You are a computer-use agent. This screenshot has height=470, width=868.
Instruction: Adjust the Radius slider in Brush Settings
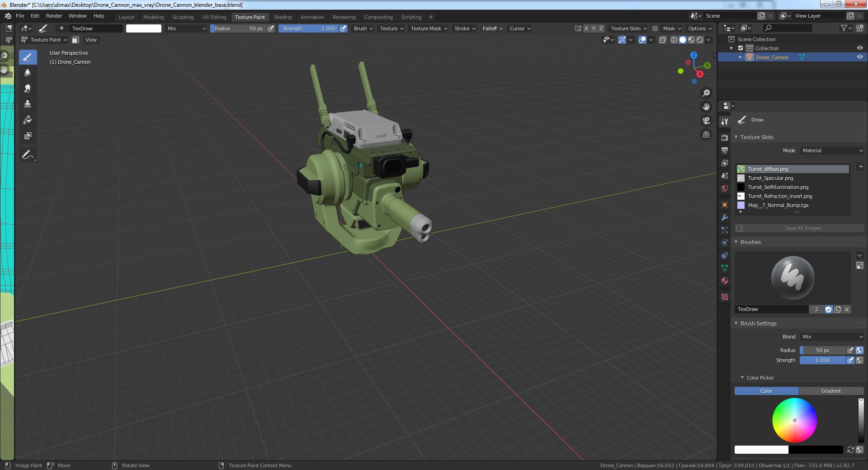[822, 350]
